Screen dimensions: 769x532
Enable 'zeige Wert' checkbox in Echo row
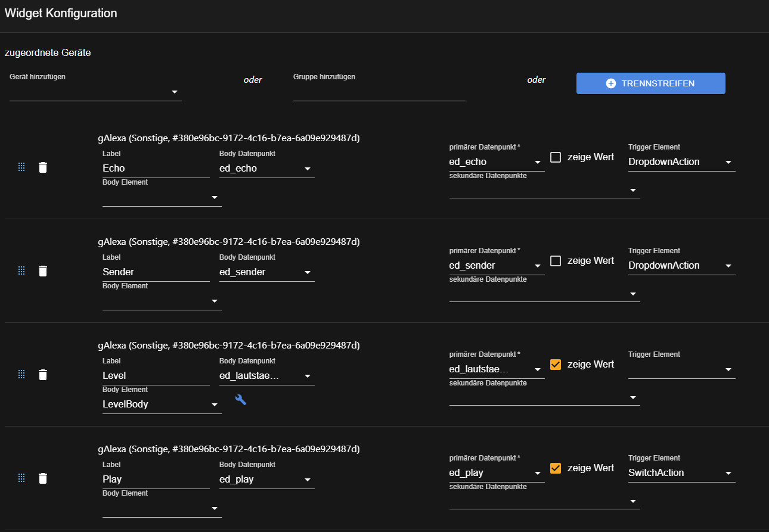coord(556,157)
